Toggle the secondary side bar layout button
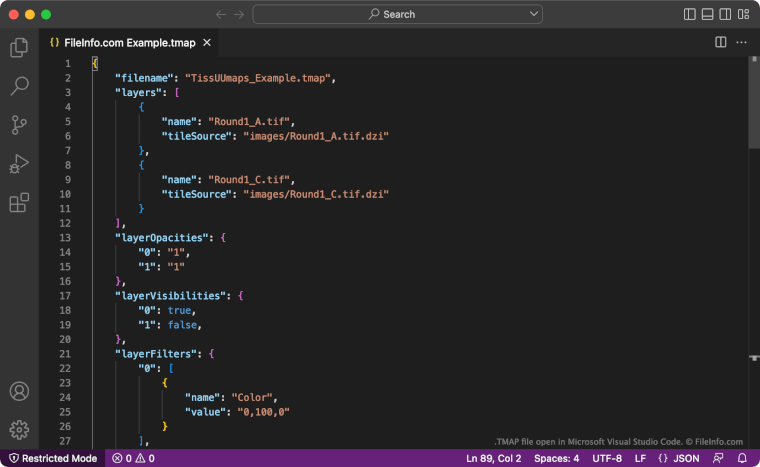This screenshot has width=760, height=467. (x=724, y=14)
